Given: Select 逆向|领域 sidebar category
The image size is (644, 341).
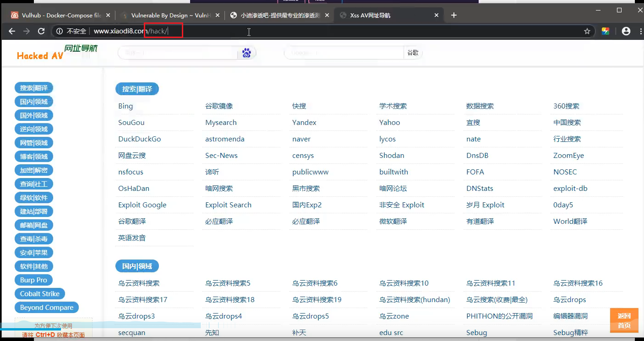Looking at the screenshot, I should click(34, 129).
